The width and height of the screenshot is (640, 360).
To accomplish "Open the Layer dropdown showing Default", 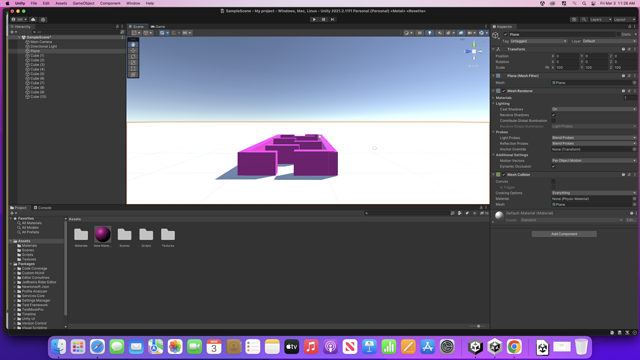I will coord(609,41).
